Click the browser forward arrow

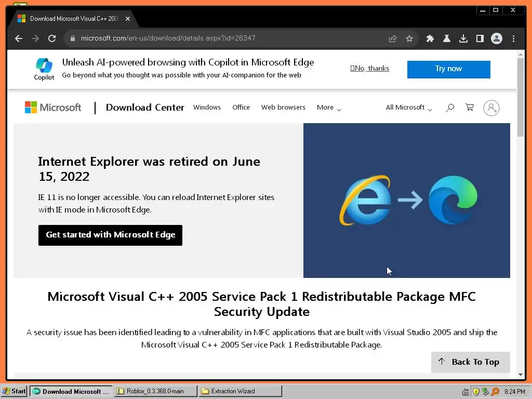click(35, 38)
